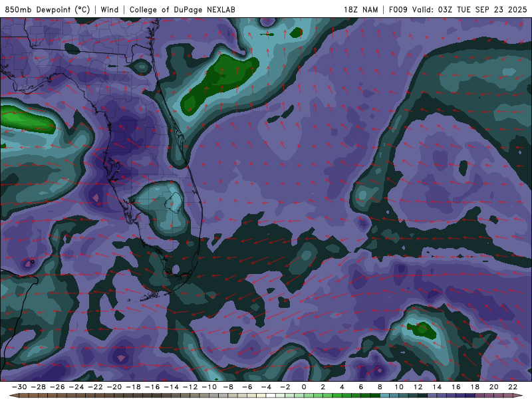The image size is (532, 399).
Task: Click the -20 value on the color scale
Action: [x=114, y=387]
